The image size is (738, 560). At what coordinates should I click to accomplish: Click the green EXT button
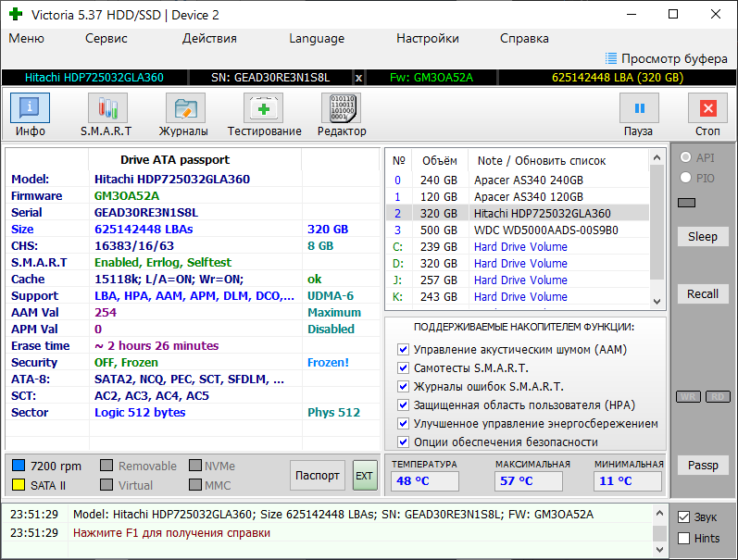click(365, 476)
